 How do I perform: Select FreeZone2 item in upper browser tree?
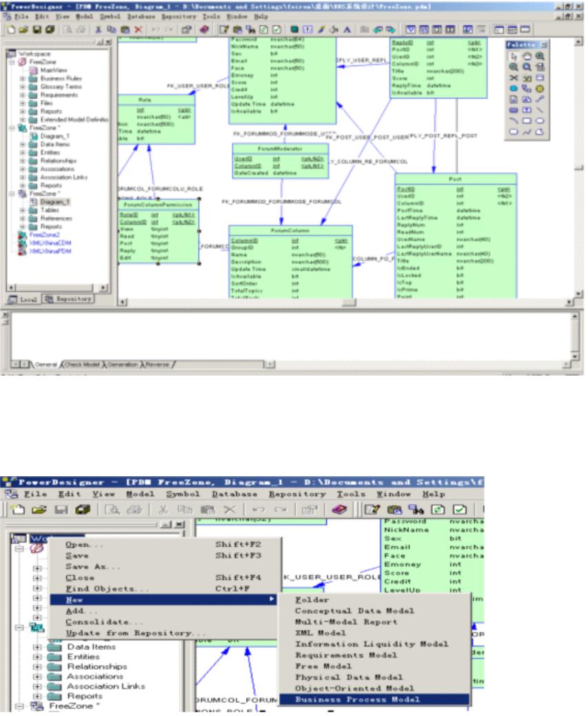pos(44,235)
